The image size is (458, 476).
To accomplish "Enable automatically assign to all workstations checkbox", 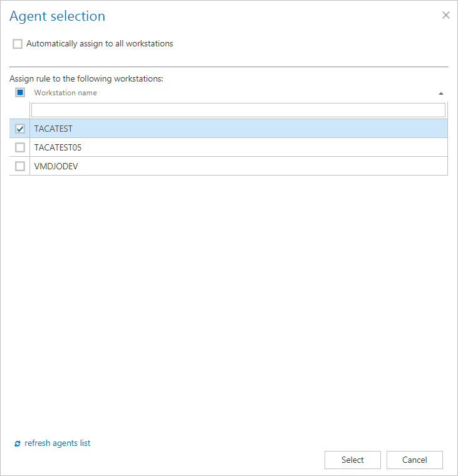I will tap(18, 44).
